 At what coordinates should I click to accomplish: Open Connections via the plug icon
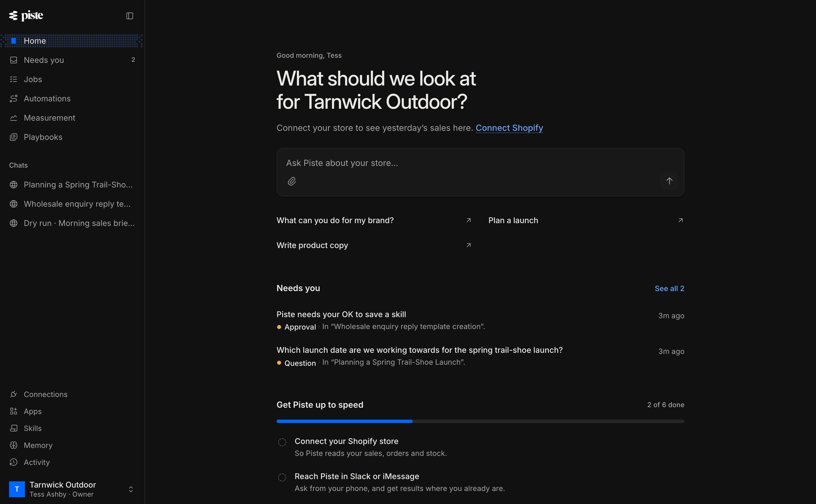(13, 394)
